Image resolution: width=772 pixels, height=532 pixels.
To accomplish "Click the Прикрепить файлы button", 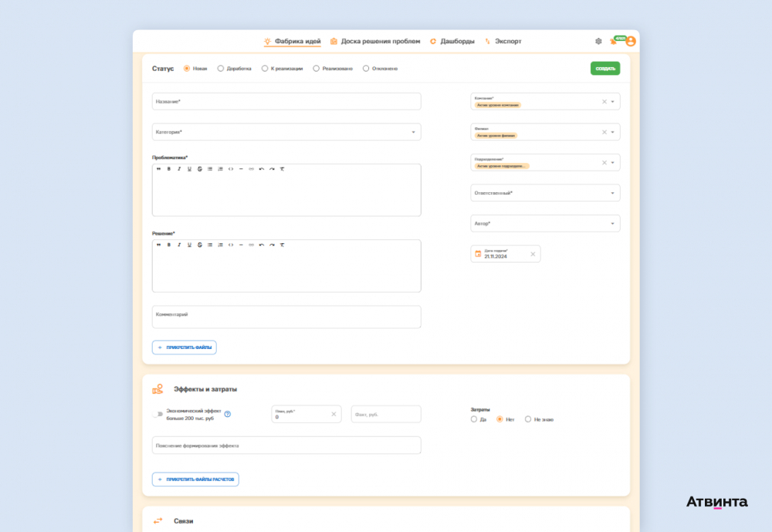I will [x=185, y=347].
